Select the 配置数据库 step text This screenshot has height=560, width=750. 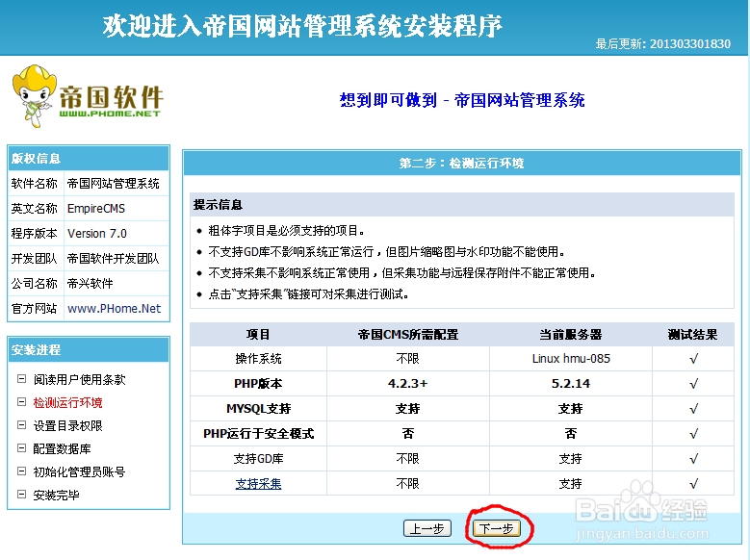coord(63,448)
